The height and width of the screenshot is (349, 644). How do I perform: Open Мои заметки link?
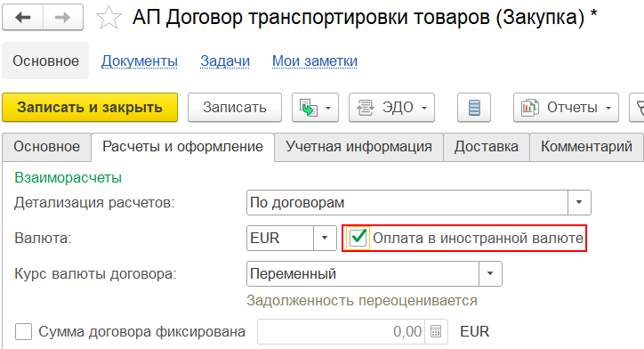[315, 61]
